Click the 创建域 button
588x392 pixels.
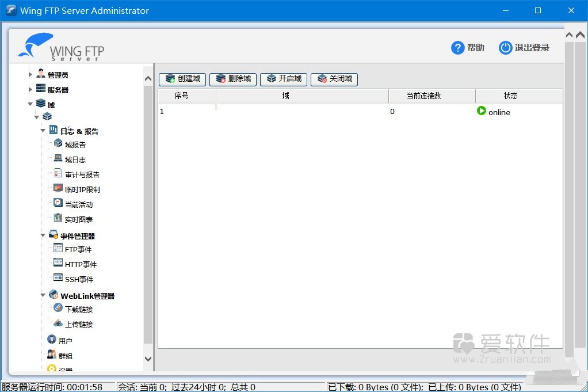click(182, 79)
